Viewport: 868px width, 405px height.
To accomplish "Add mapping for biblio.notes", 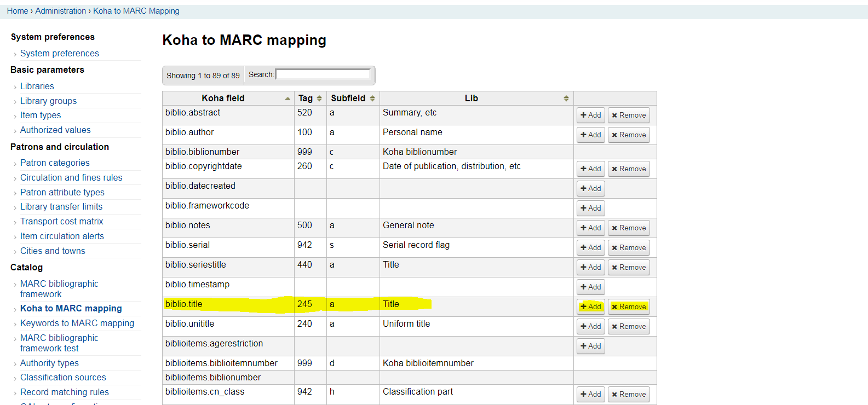I will click(591, 228).
